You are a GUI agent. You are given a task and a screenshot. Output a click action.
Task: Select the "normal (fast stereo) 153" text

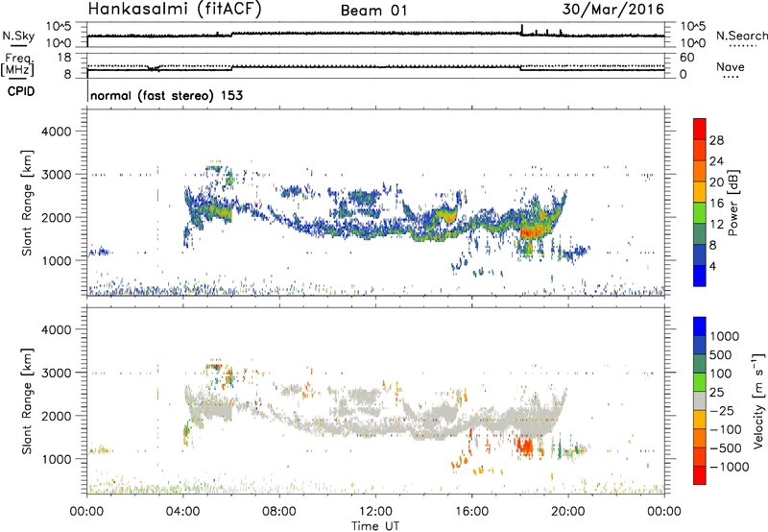click(x=166, y=95)
